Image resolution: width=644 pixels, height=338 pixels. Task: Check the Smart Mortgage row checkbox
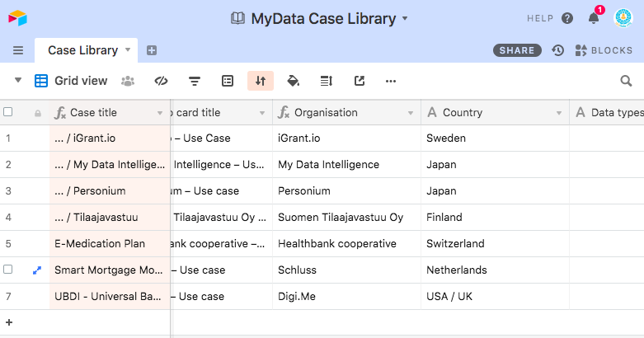(x=8, y=270)
